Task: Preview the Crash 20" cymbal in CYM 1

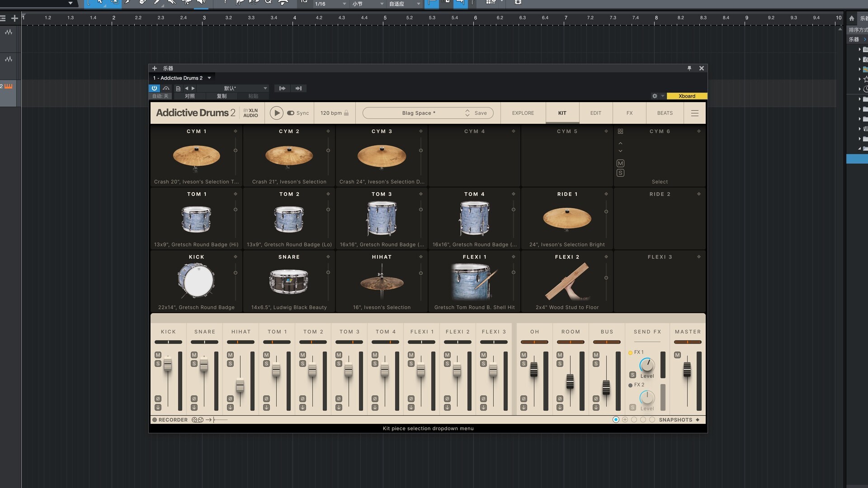Action: pos(196,157)
